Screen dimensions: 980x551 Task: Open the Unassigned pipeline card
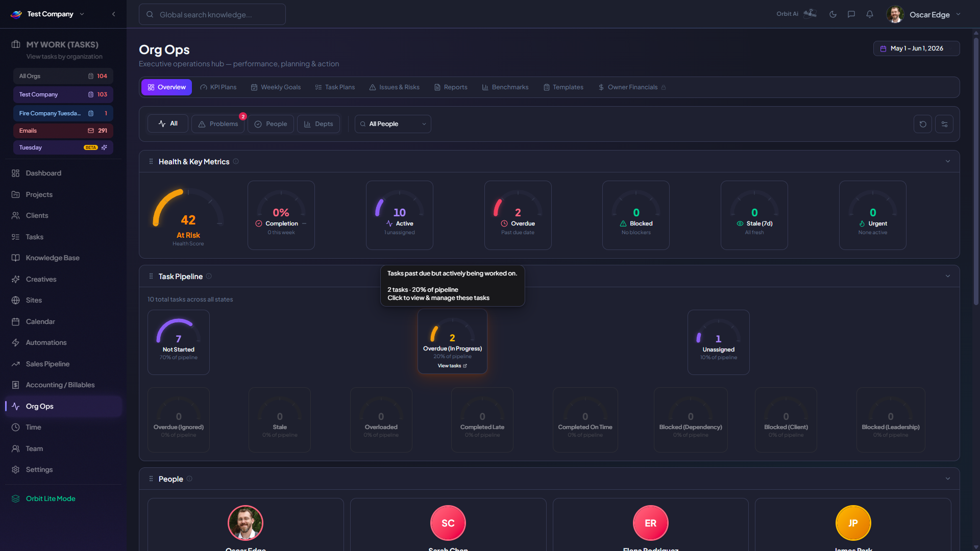tap(719, 342)
